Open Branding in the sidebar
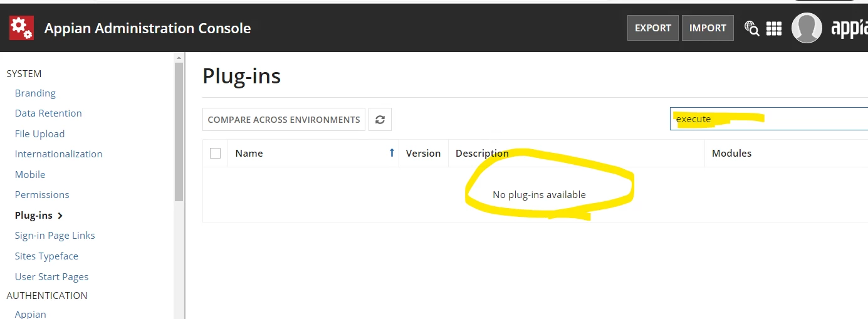 point(35,93)
